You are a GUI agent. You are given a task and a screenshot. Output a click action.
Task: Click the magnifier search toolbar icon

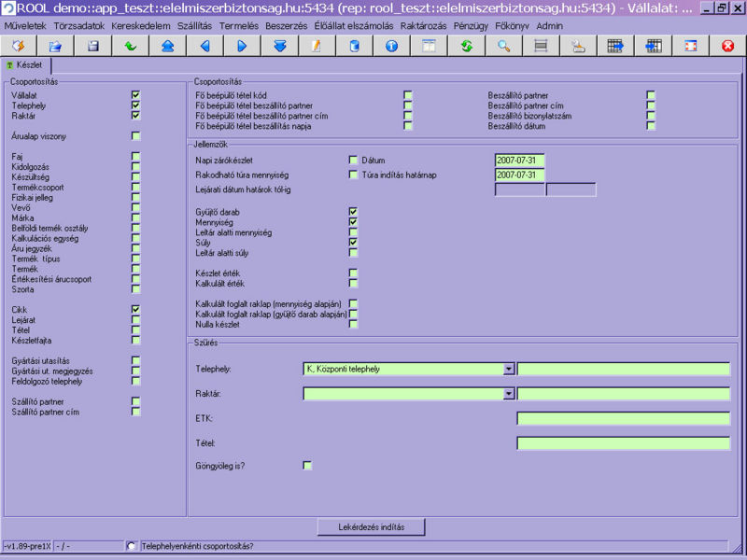coord(503,46)
